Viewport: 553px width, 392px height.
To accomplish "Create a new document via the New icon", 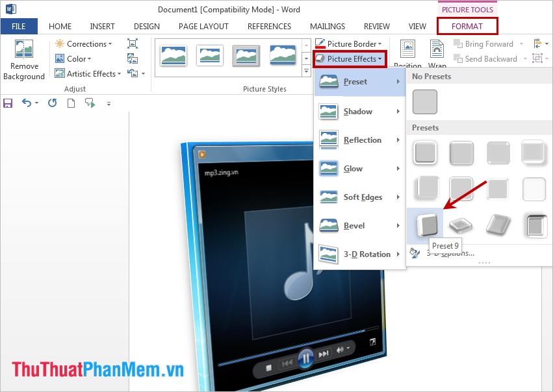I will pyautogui.click(x=71, y=103).
